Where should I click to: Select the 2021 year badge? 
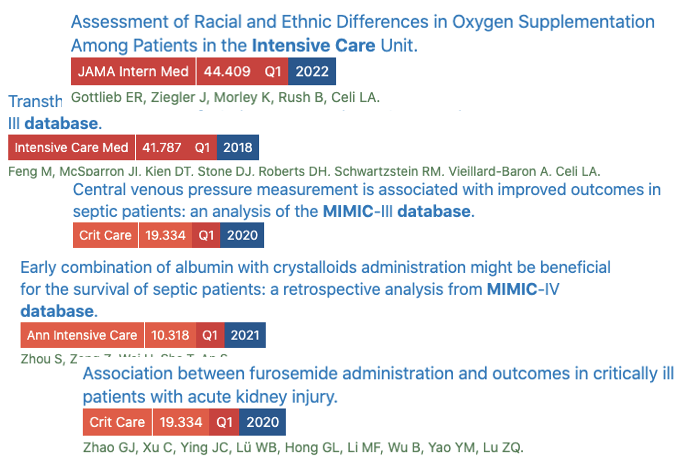246,335
